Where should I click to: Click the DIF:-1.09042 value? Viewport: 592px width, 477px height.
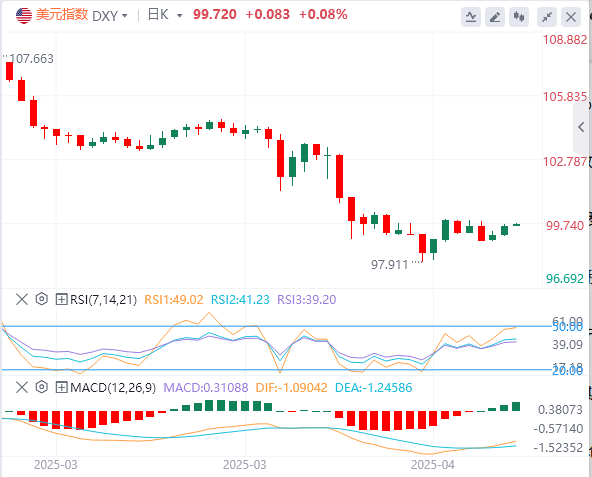pos(291,388)
